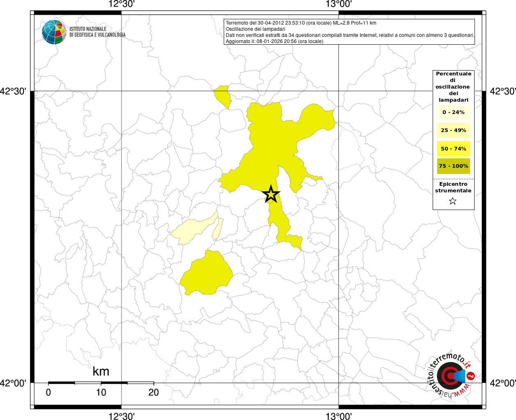Click the Istituto Nazionale di Geofisica text

click(x=97, y=32)
